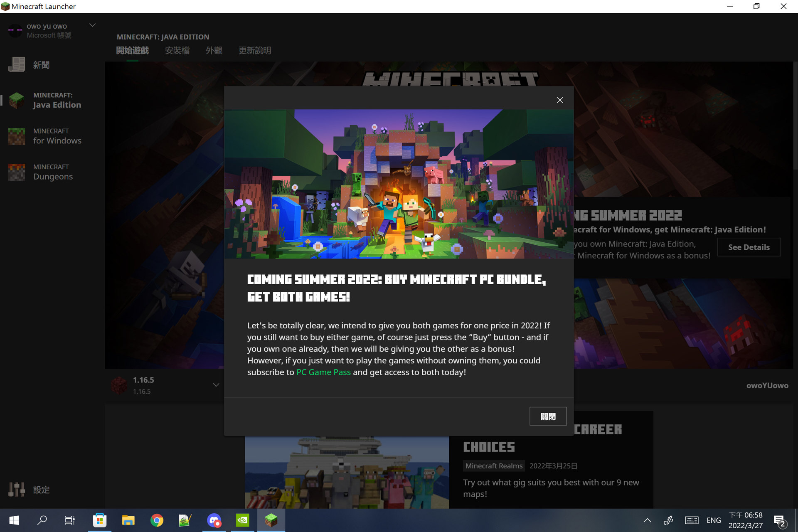The image size is (798, 532).
Task: Click ENG language indicator
Action: (x=714, y=520)
